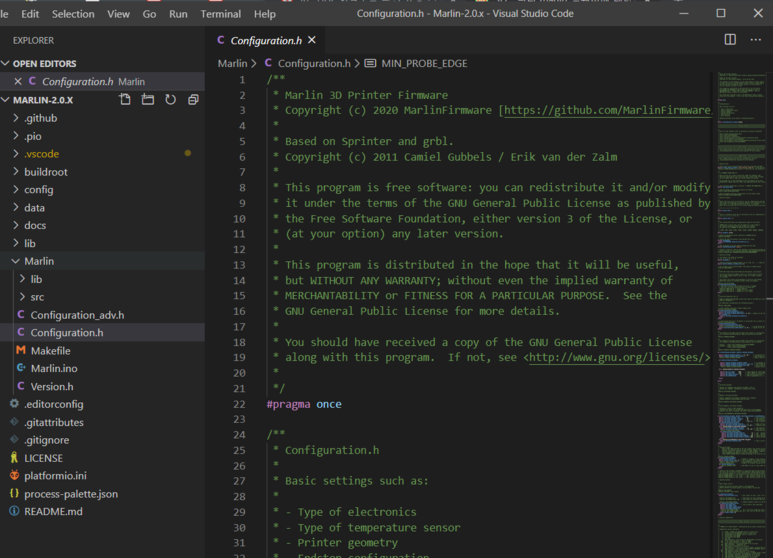Maximize the Visual Studio Code window
The image size is (773, 558).
coord(720,13)
